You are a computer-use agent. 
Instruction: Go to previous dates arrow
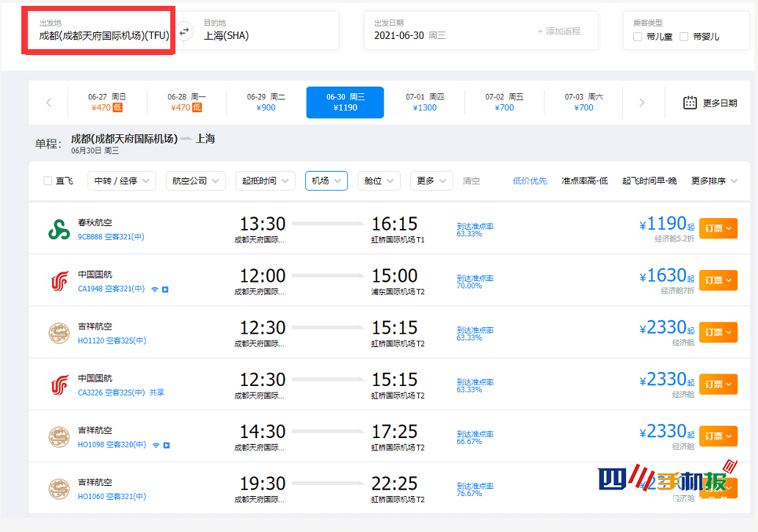click(48, 103)
